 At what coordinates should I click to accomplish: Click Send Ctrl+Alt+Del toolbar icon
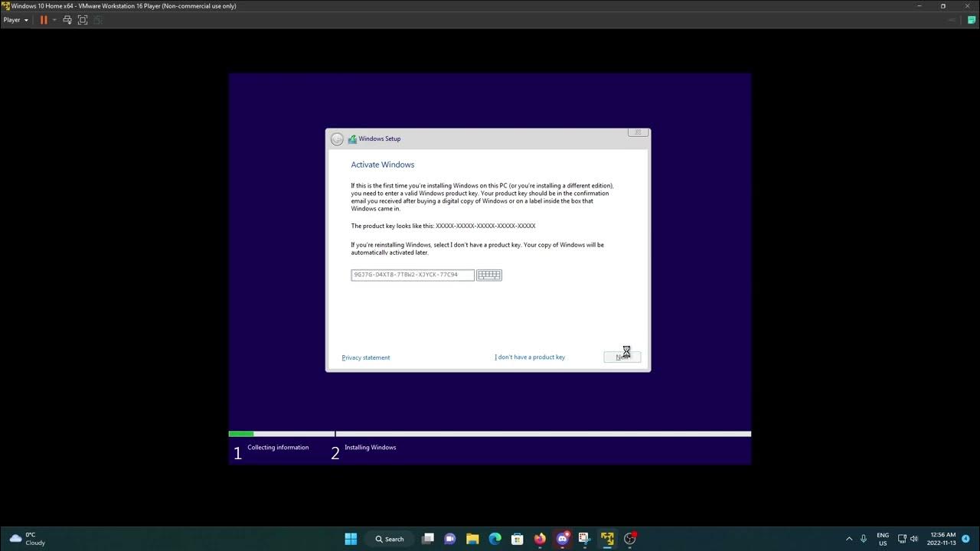pos(67,20)
